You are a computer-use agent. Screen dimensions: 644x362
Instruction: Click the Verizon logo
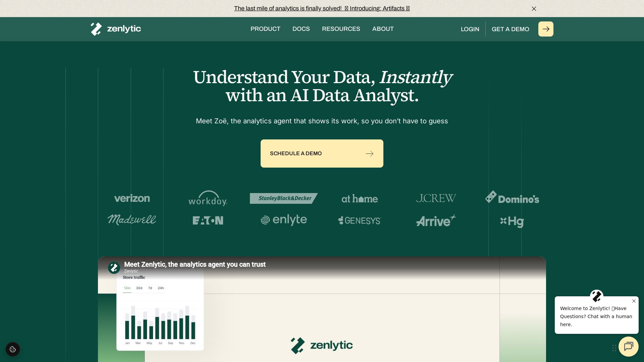click(131, 198)
